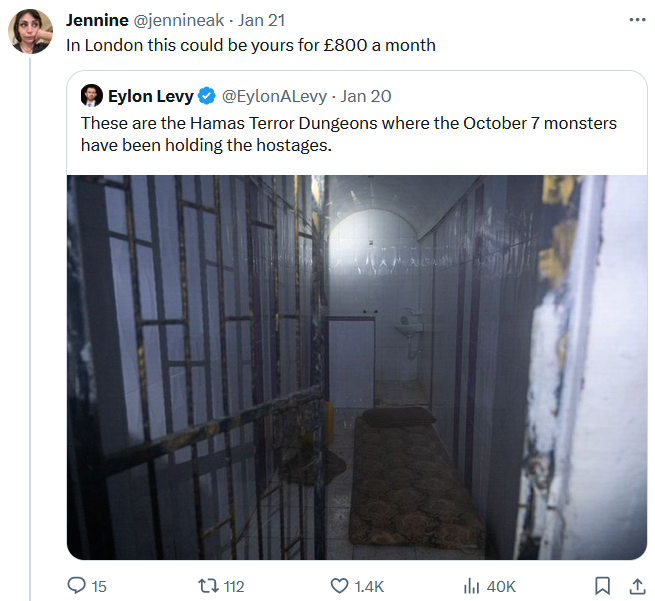The height and width of the screenshot is (601, 655).
Task: Click the Jan 21 timestamp
Action: coord(261,20)
